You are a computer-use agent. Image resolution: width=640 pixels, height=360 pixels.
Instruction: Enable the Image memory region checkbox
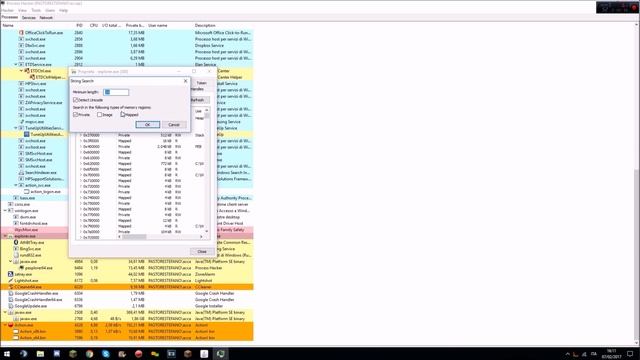pos(99,115)
